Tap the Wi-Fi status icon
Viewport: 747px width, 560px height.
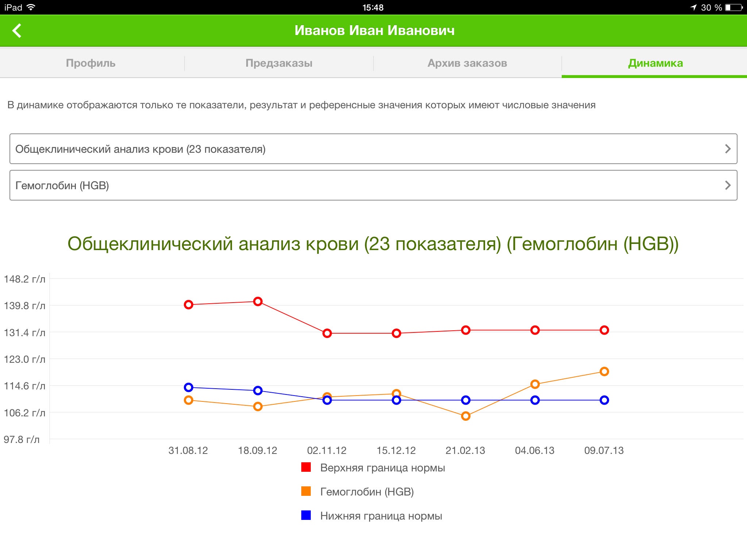coord(31,7)
